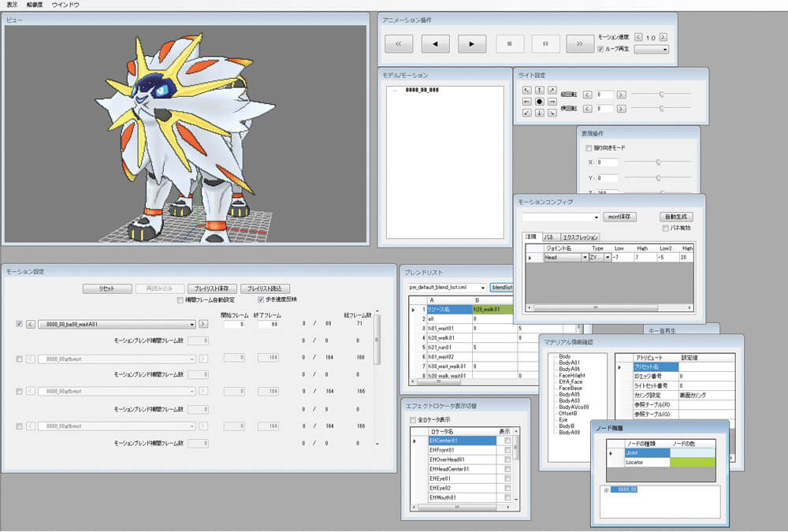
Task: Pick the green Locator node color
Action: [x=693, y=462]
